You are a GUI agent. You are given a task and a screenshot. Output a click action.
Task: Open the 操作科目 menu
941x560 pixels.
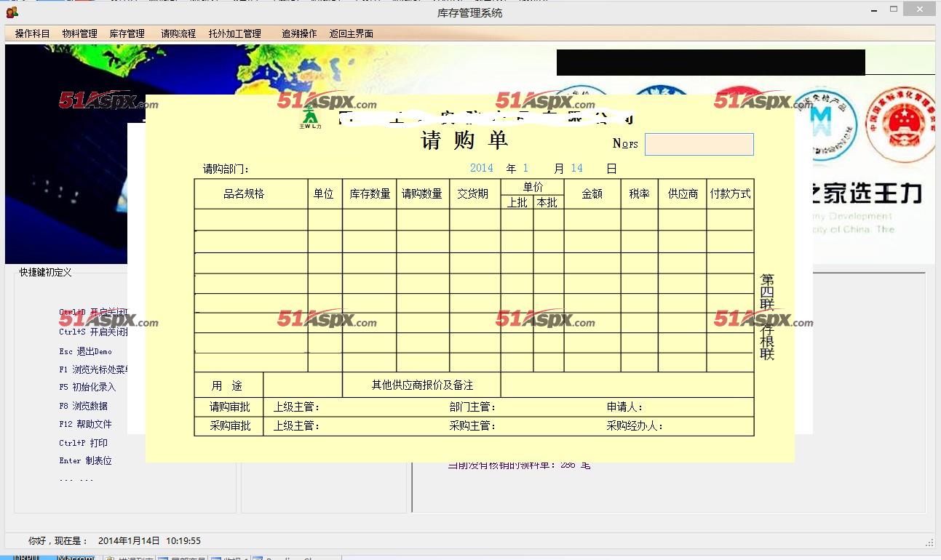coord(33,33)
